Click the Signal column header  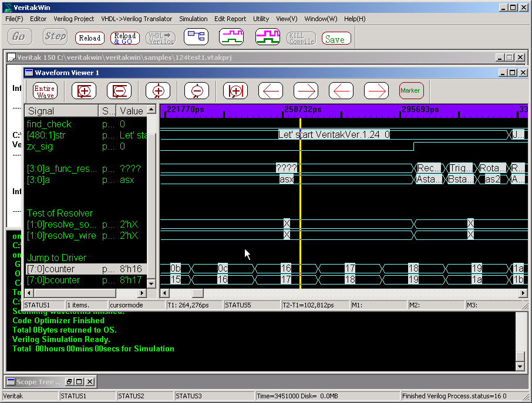click(61, 111)
